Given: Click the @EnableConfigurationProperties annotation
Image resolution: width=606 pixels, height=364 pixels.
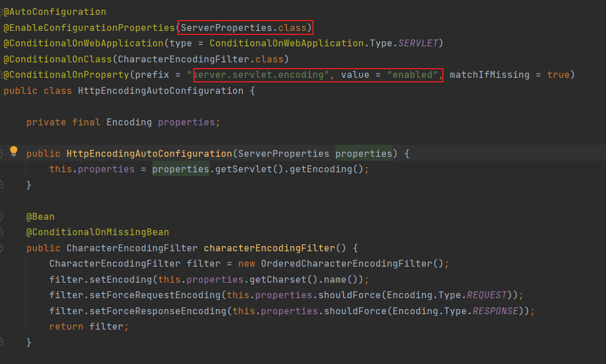Looking at the screenshot, I should [89, 28].
